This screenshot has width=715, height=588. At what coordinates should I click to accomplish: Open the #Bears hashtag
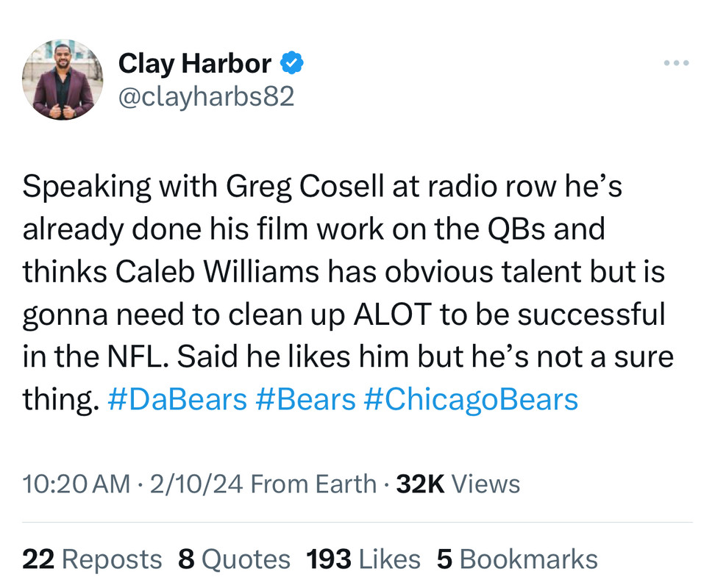click(x=305, y=399)
